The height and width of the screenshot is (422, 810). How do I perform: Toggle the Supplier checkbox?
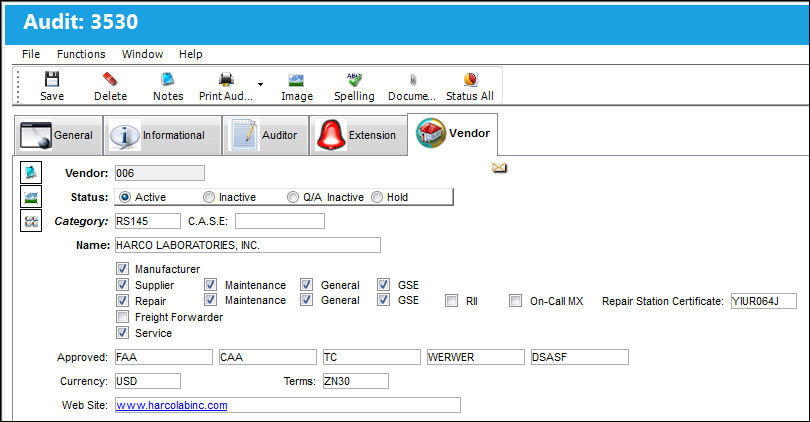(x=122, y=285)
